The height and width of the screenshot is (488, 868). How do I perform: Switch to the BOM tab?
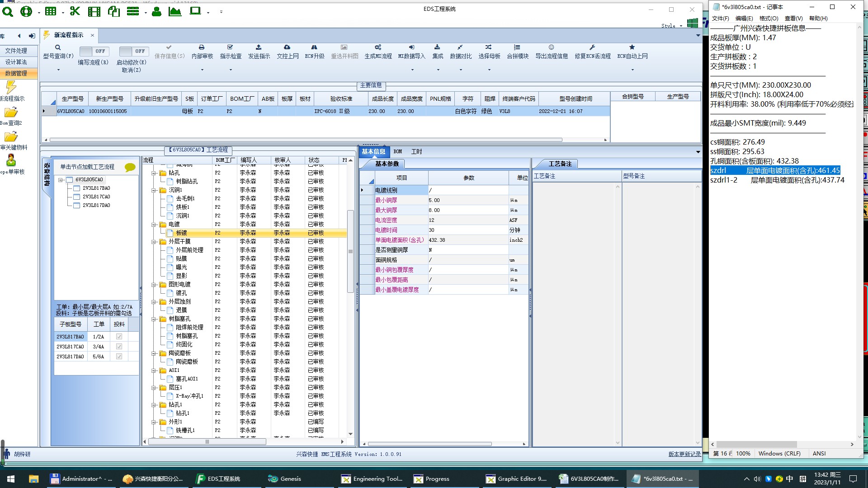(x=397, y=152)
